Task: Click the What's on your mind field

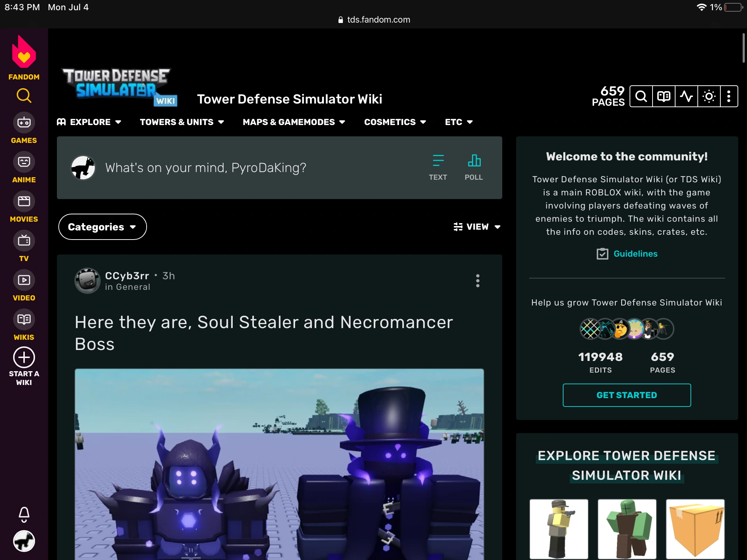Action: pyautogui.click(x=206, y=168)
